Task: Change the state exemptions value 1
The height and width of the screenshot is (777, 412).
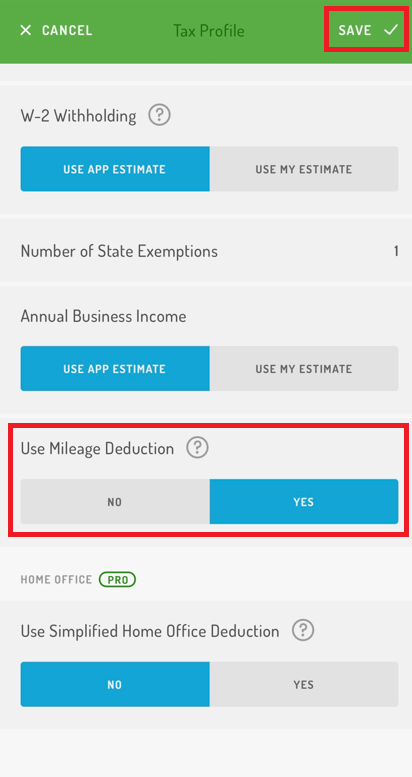Action: pos(396,251)
